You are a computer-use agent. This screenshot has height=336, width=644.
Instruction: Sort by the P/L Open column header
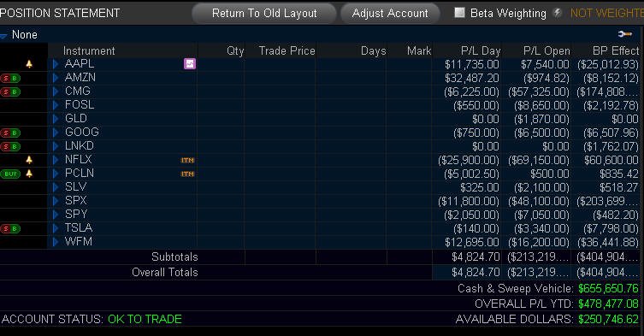[547, 51]
